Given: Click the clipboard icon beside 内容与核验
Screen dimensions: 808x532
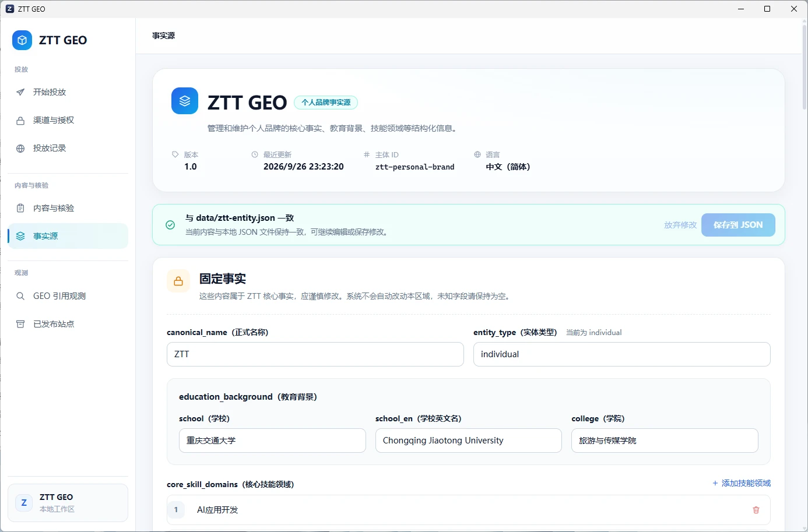Looking at the screenshot, I should [x=20, y=208].
